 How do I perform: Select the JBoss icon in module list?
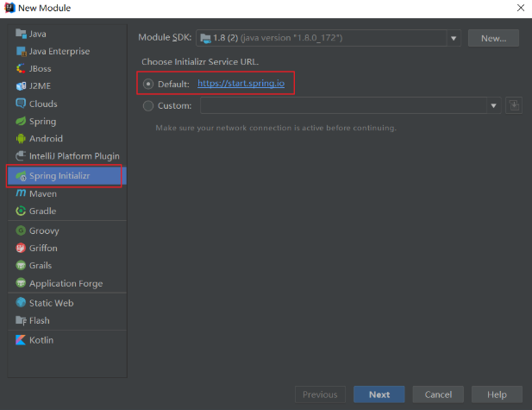pos(21,68)
